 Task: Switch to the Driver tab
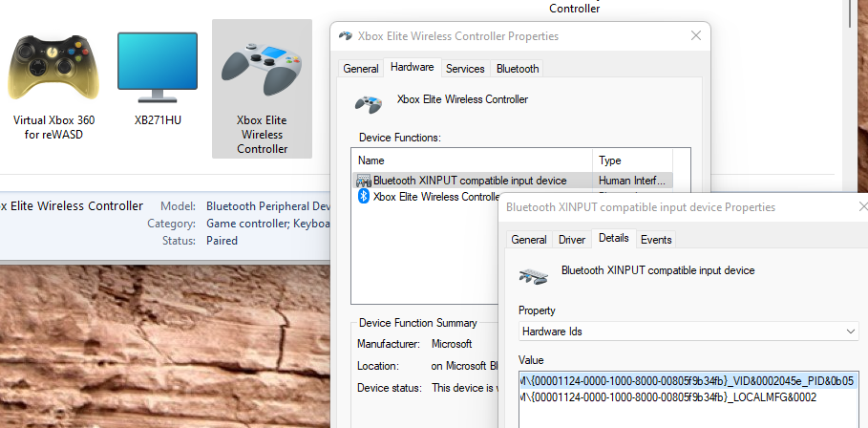click(572, 240)
